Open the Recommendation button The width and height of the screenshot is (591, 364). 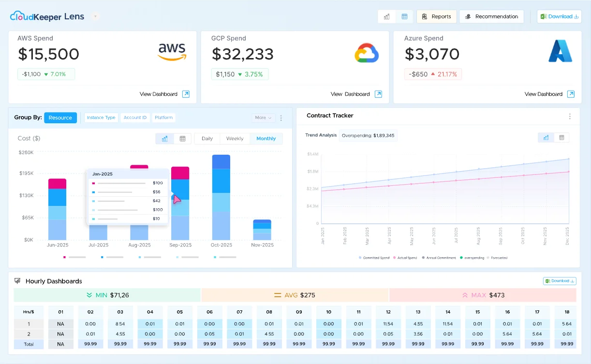491,16
